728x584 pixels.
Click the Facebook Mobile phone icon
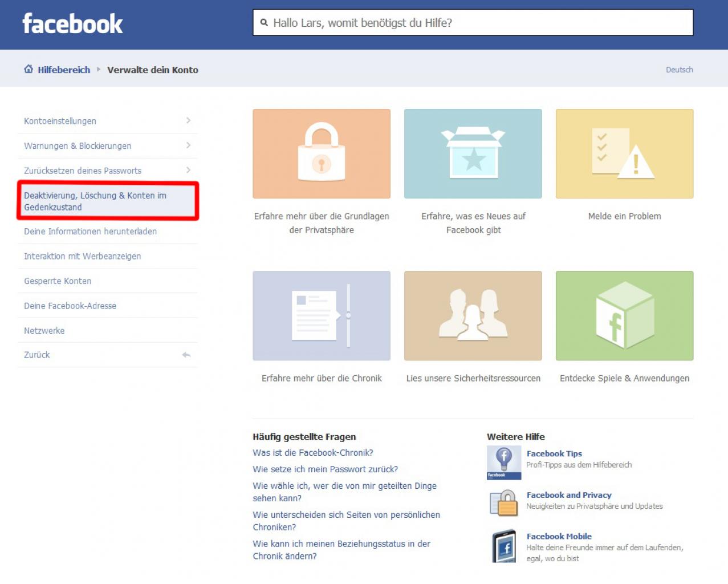(x=504, y=546)
